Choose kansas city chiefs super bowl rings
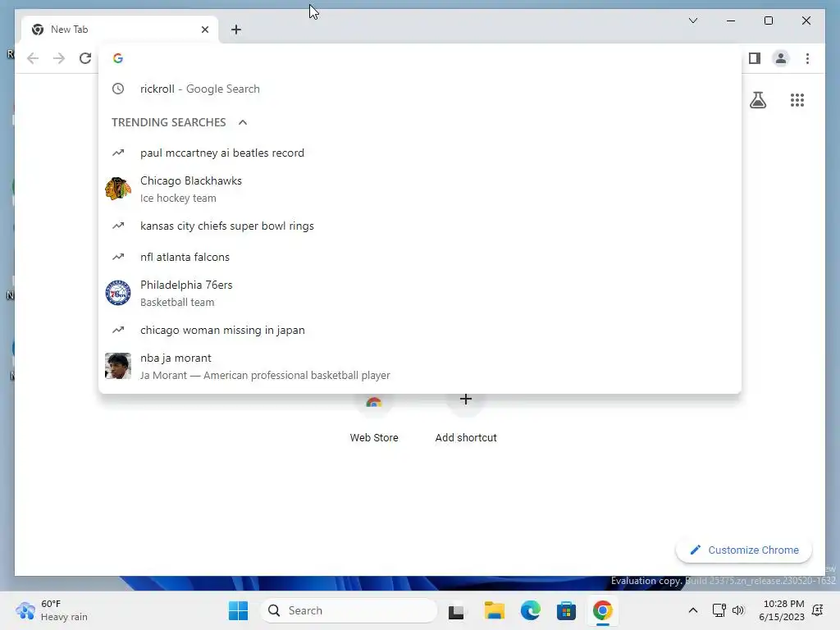Viewport: 840px width, 630px height. pyautogui.click(x=420, y=226)
